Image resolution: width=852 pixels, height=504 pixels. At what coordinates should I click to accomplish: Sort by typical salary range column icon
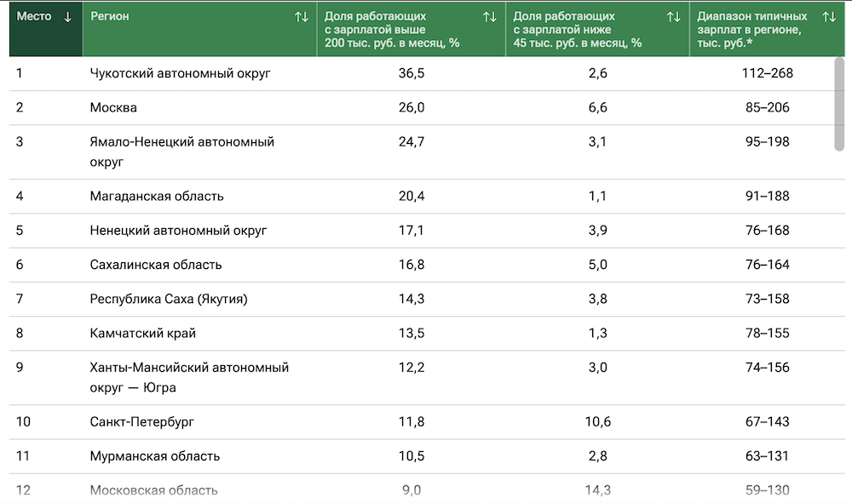pyautogui.click(x=829, y=17)
